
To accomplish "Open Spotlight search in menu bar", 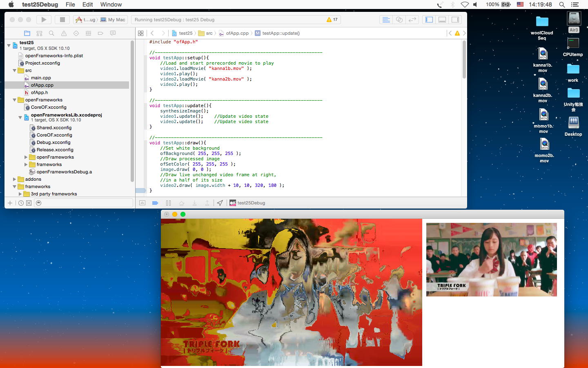I will [562, 4].
